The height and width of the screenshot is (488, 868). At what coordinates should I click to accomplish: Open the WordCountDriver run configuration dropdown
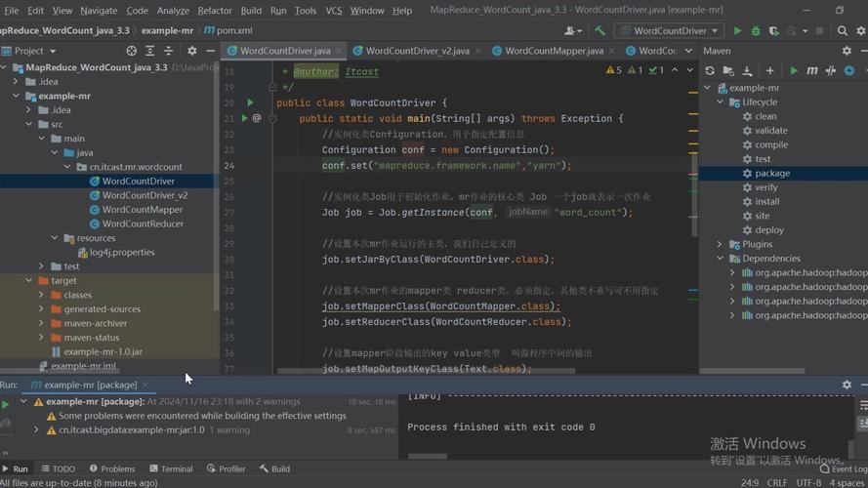pyautogui.click(x=669, y=31)
